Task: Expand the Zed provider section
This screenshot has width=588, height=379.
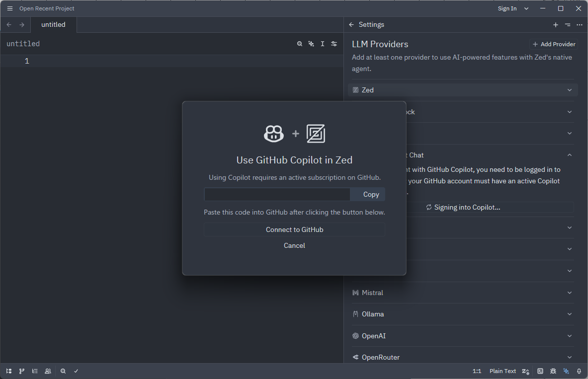Action: pyautogui.click(x=462, y=90)
